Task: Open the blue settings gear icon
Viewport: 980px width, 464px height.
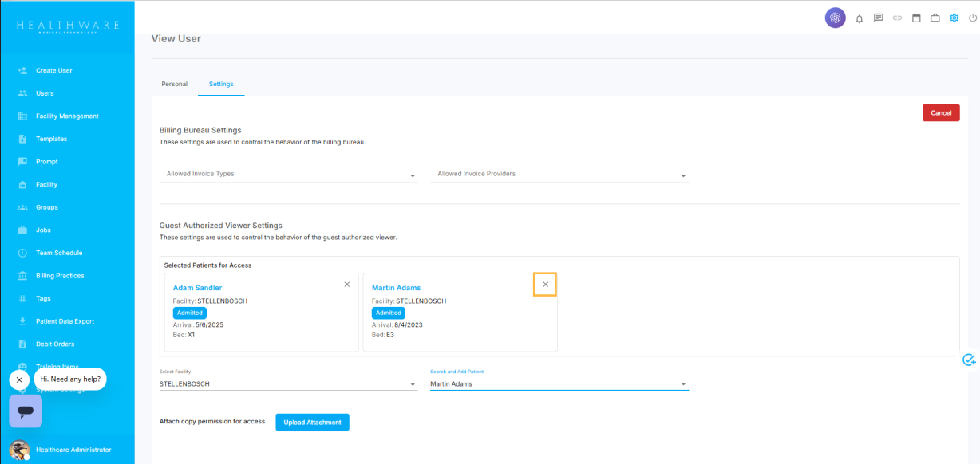Action: (954, 18)
